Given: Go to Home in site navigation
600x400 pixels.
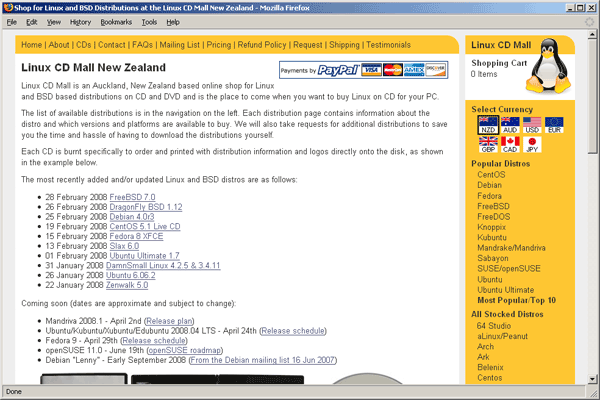Looking at the screenshot, I should (31, 45).
